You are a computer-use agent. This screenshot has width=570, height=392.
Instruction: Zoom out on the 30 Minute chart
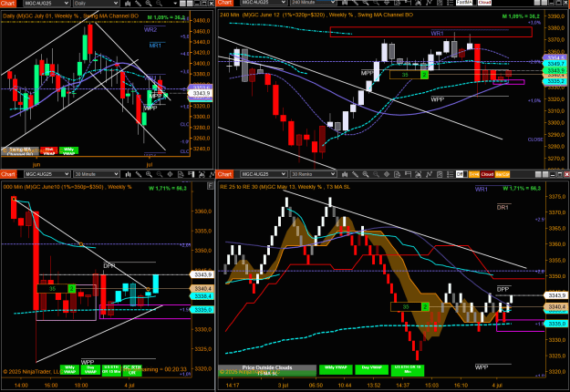pyautogui.click(x=160, y=174)
